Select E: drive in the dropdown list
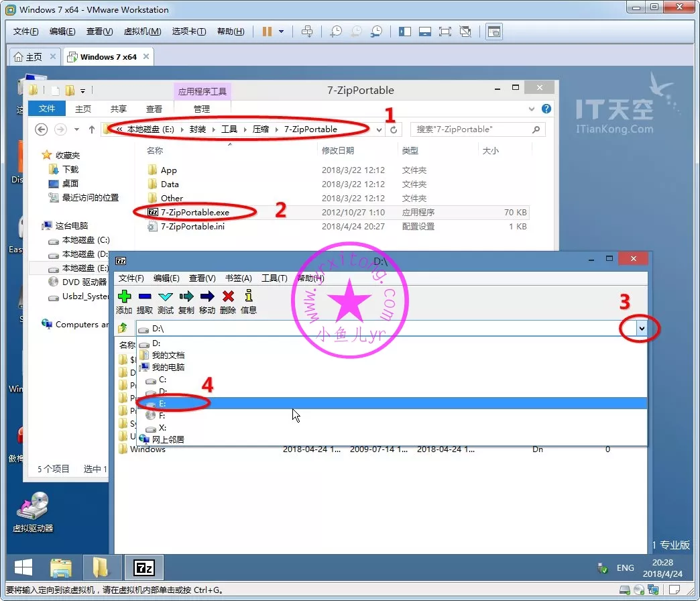Image resolution: width=700 pixels, height=601 pixels. (163, 403)
